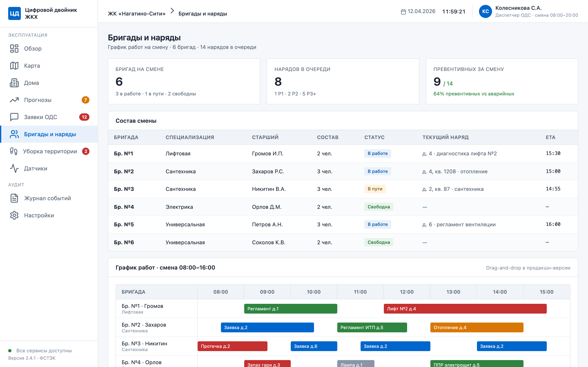Open the Журнал событий document icon
The image size is (588, 367).
(x=14, y=198)
